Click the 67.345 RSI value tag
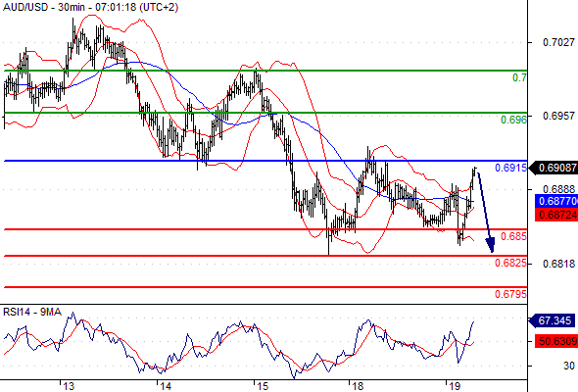The image size is (578, 392). pos(553,320)
